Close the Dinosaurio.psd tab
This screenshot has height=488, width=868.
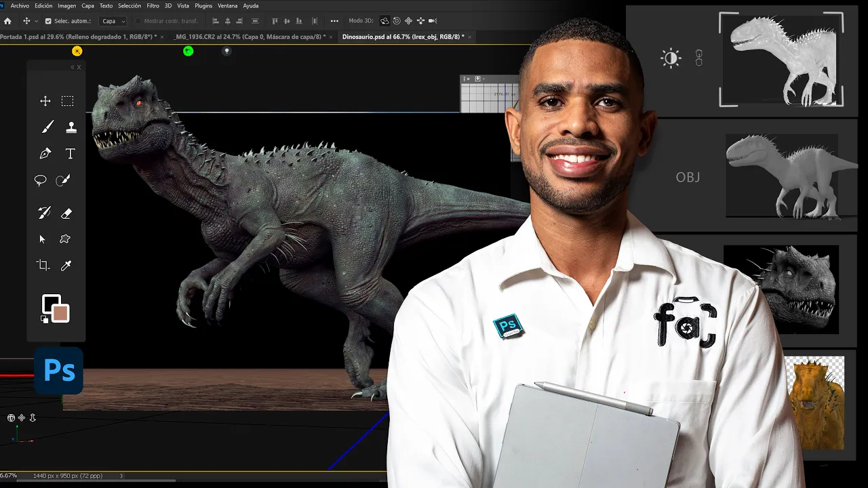470,37
